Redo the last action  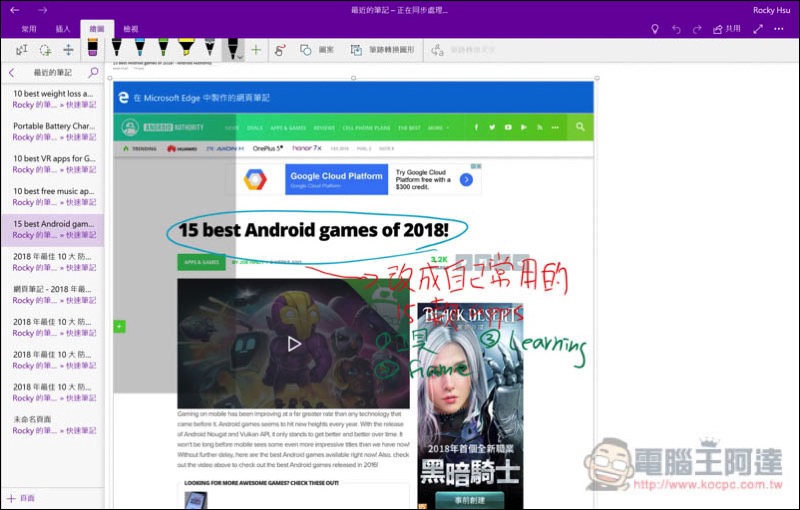pyautogui.click(x=697, y=29)
